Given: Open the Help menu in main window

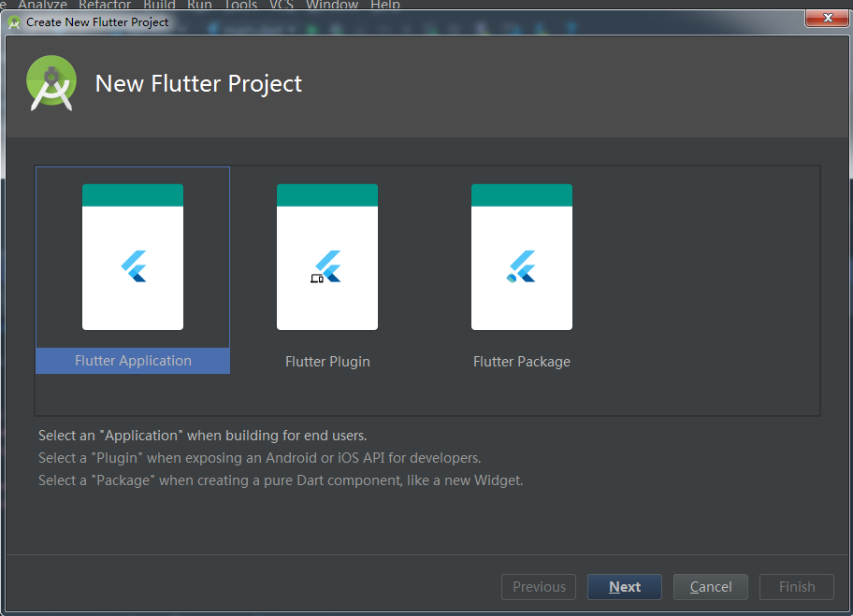Looking at the screenshot, I should click(x=385, y=5).
